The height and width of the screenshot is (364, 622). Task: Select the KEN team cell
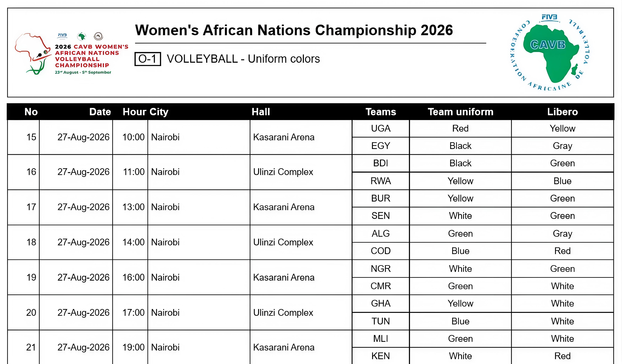pos(381,356)
